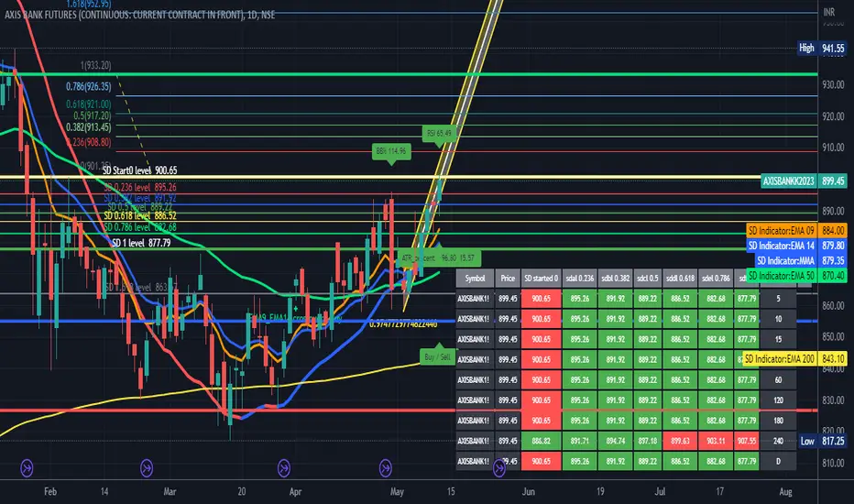This screenshot has width=854, height=504.
Task: Click the 930.00 price axis value
Action: click(x=833, y=85)
